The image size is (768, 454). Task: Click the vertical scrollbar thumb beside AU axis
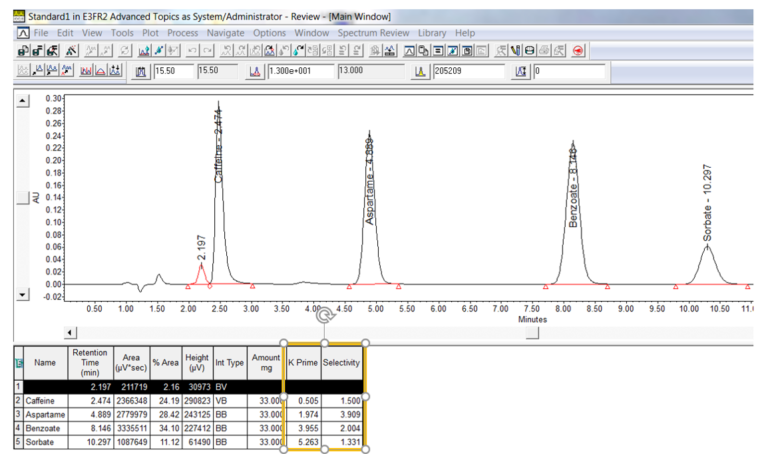[23, 198]
